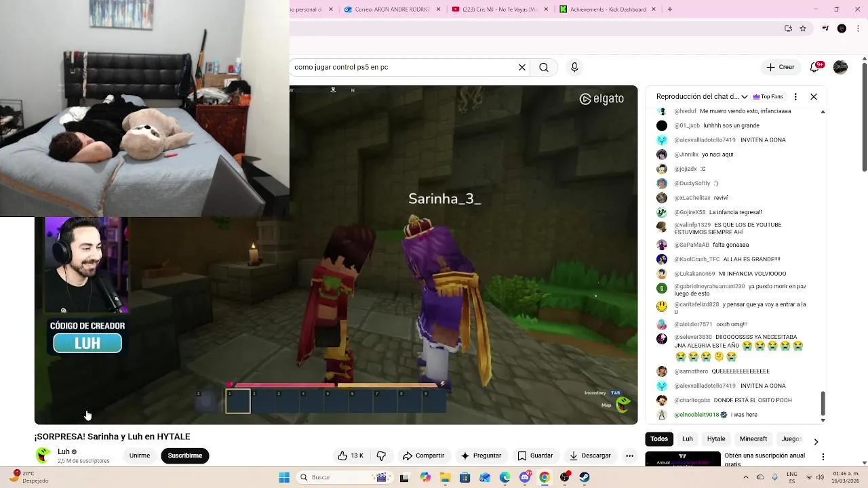Image resolution: width=868 pixels, height=488 pixels.
Task: Bookmark this page with the star
Action: click(x=803, y=28)
